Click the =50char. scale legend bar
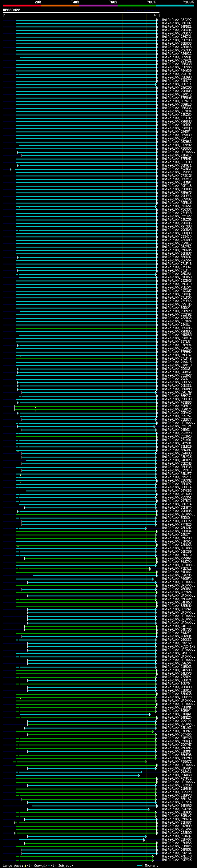Screen dimensions: 197x868 coord(140,866)
